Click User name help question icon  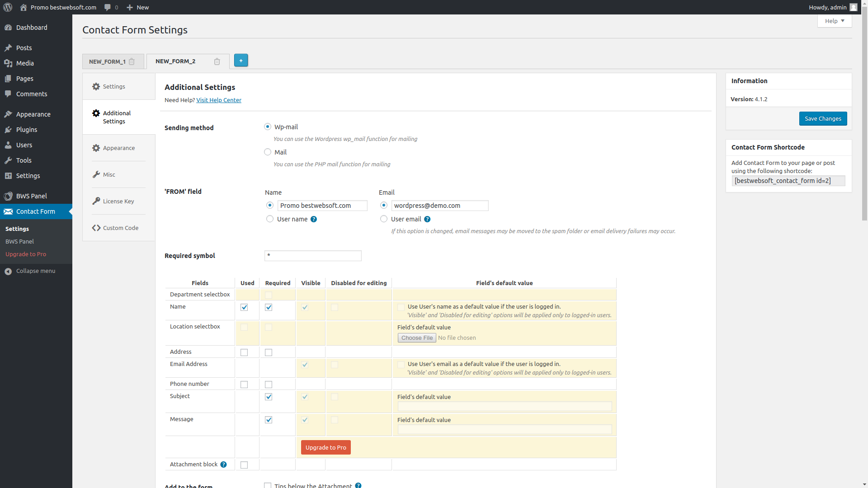(314, 219)
